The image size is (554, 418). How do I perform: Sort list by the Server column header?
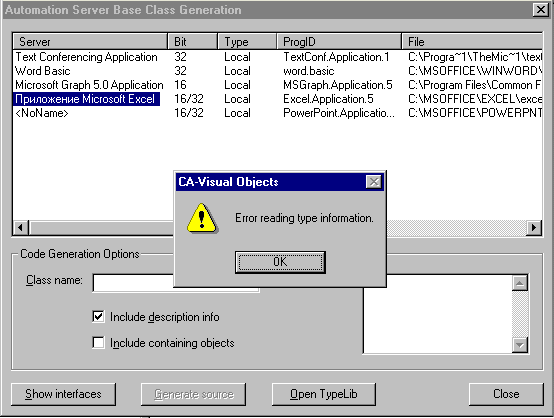[x=90, y=42]
